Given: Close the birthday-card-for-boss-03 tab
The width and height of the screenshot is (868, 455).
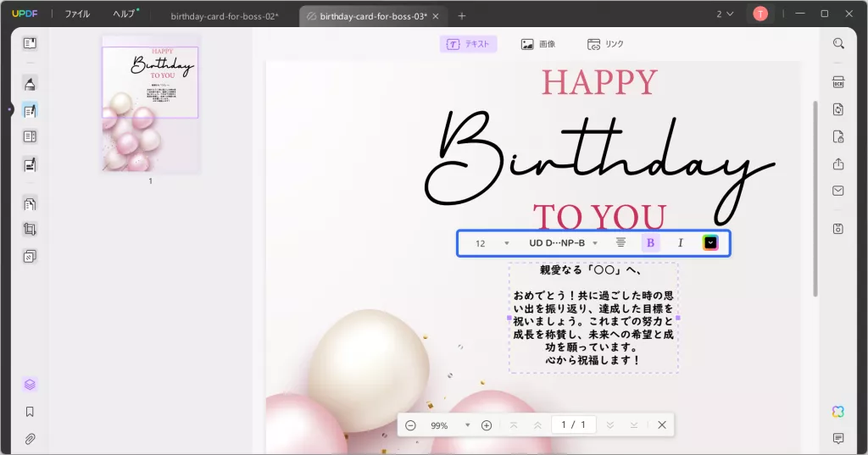Looking at the screenshot, I should [x=436, y=16].
